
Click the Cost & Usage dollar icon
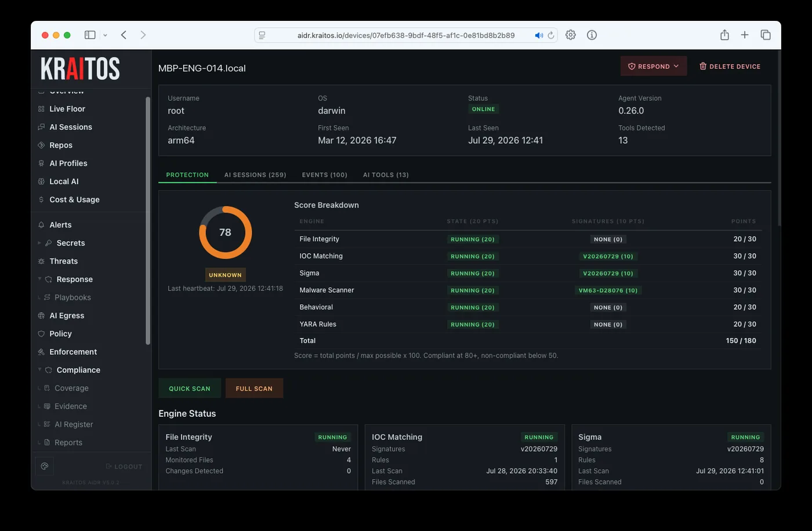pyautogui.click(x=41, y=199)
